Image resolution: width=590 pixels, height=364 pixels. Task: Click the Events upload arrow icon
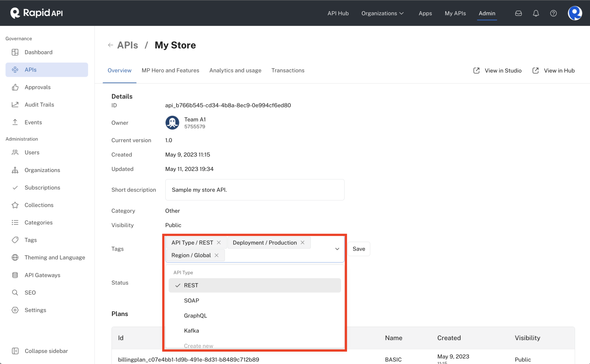point(15,122)
